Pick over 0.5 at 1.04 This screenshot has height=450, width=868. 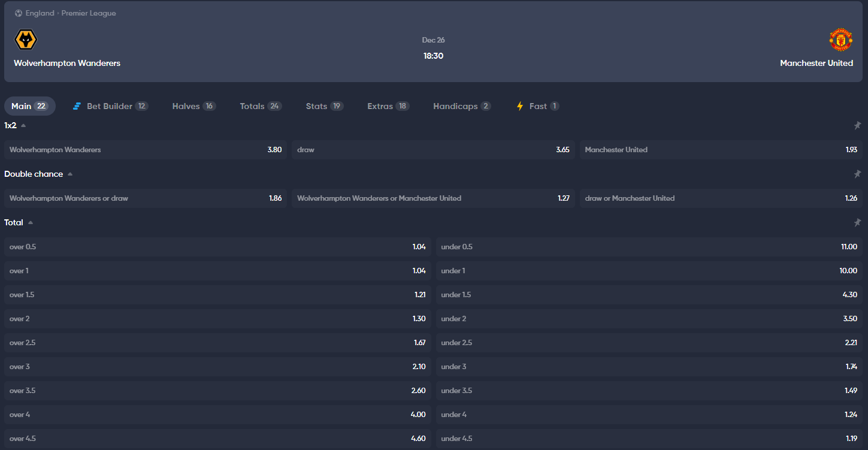[217, 247]
